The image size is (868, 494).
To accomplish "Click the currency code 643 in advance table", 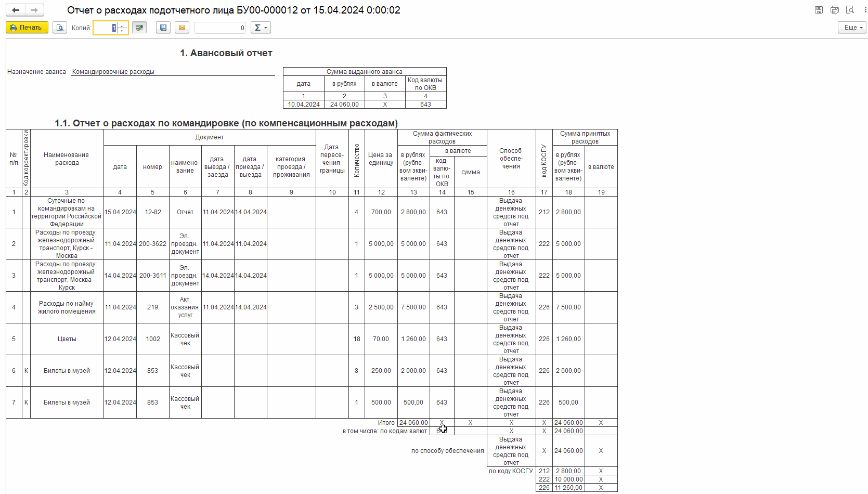I will pos(426,105).
